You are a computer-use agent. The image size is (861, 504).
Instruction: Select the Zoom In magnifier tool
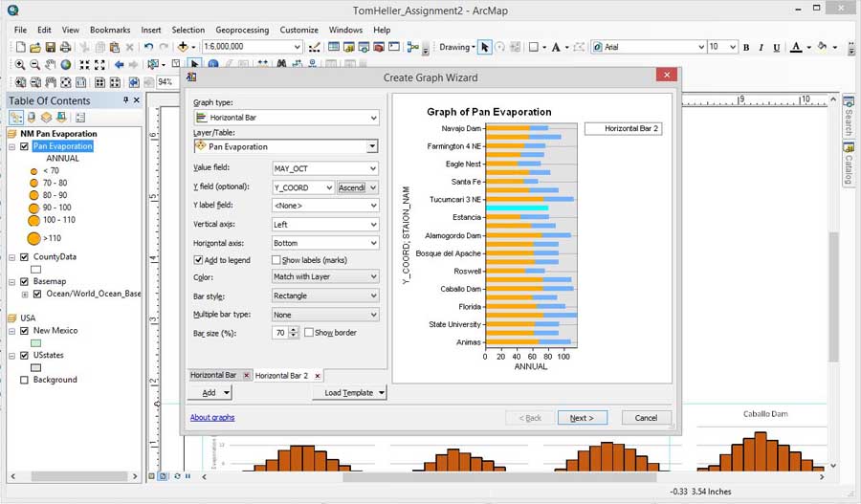click(x=20, y=65)
